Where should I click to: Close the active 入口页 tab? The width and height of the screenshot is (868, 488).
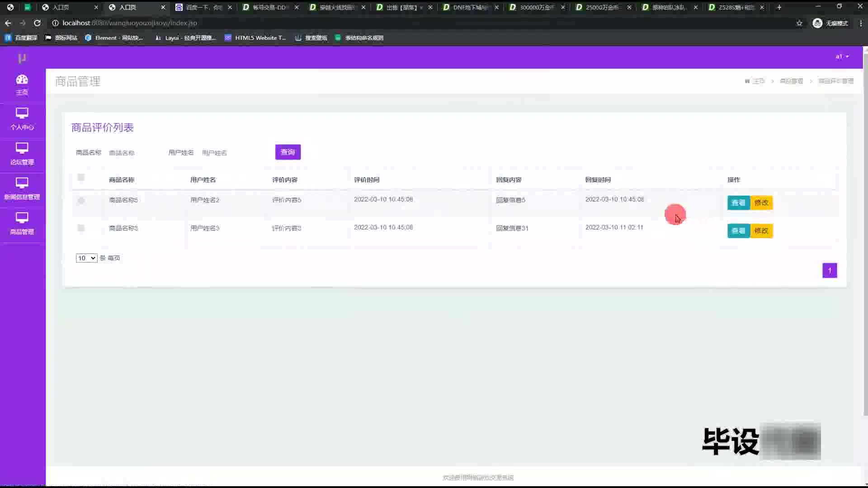click(x=163, y=7)
